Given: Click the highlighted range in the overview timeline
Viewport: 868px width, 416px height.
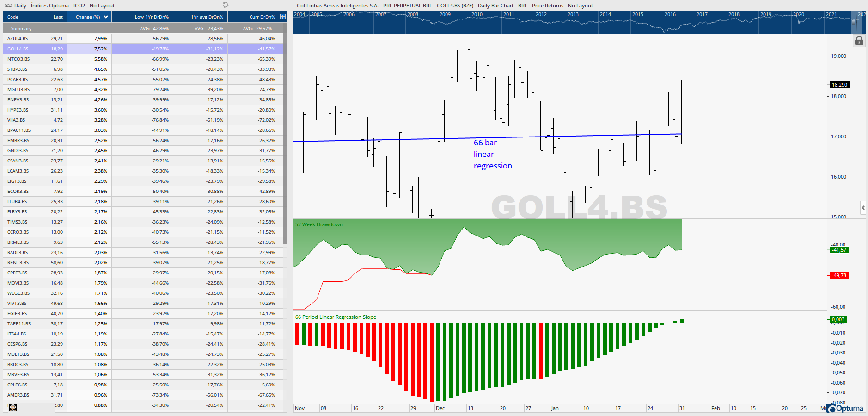Looking at the screenshot, I should coord(857,22).
